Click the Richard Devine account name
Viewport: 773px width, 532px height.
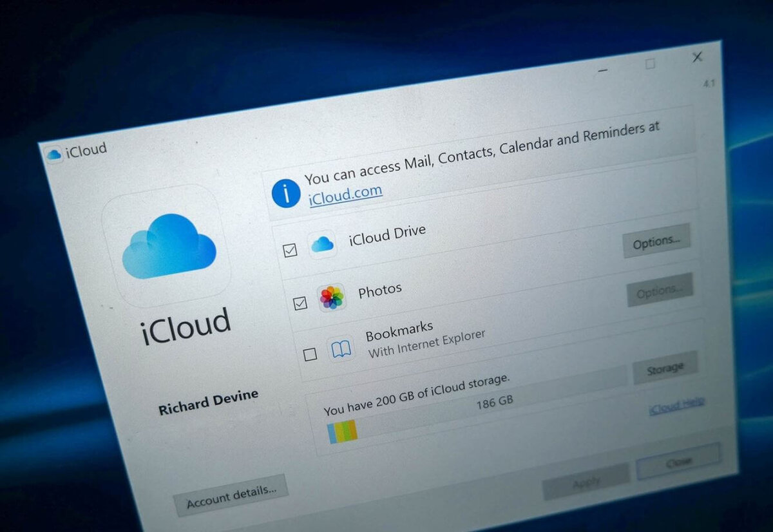pyautogui.click(x=208, y=401)
